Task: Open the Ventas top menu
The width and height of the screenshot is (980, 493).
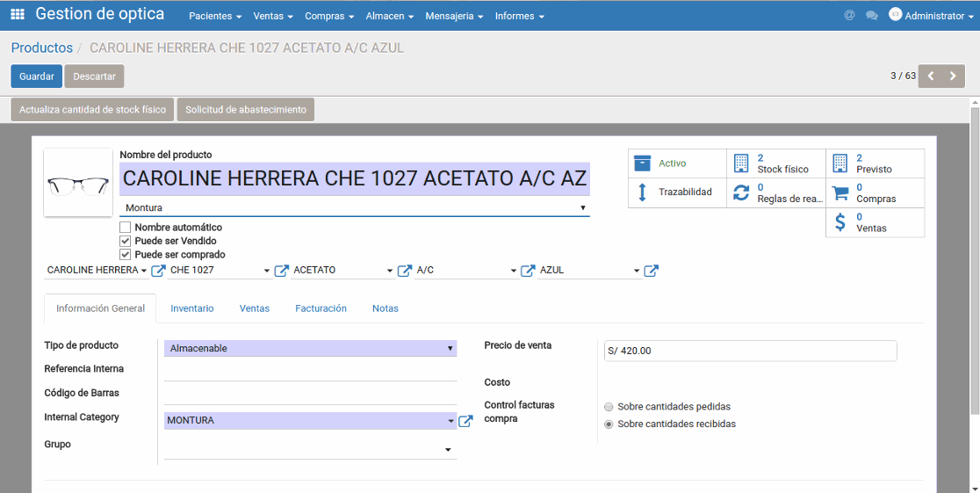Action: 273,16
